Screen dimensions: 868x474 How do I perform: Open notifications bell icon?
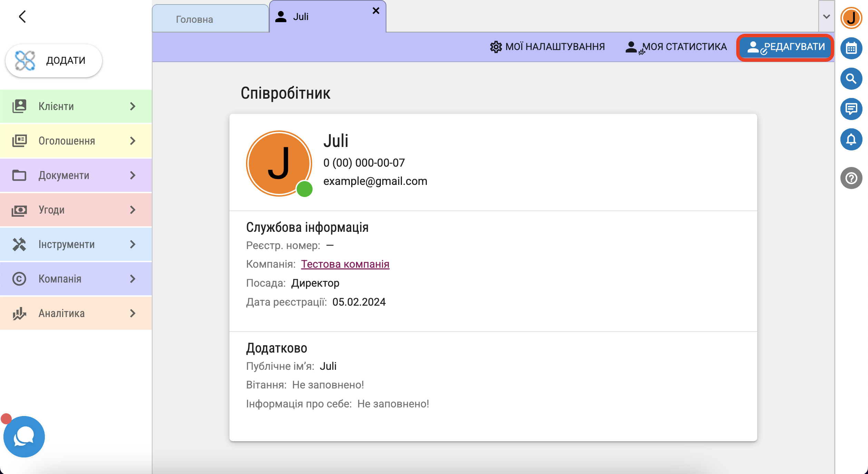(x=851, y=139)
